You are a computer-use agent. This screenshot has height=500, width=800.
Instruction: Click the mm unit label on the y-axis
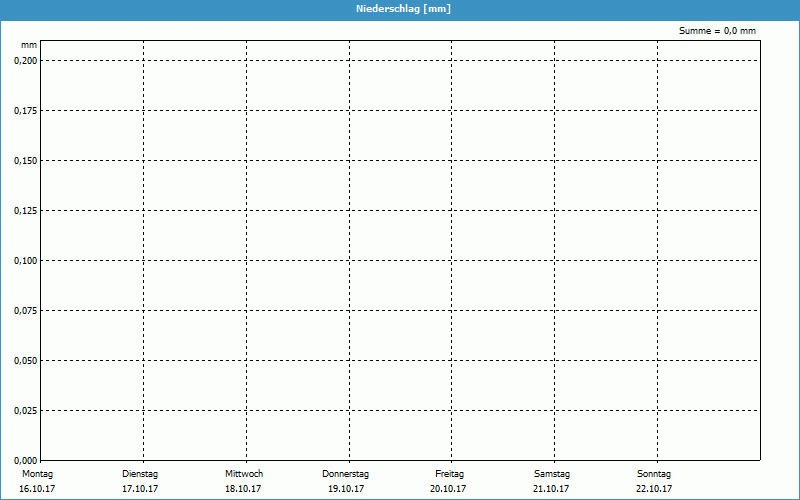coord(29,45)
